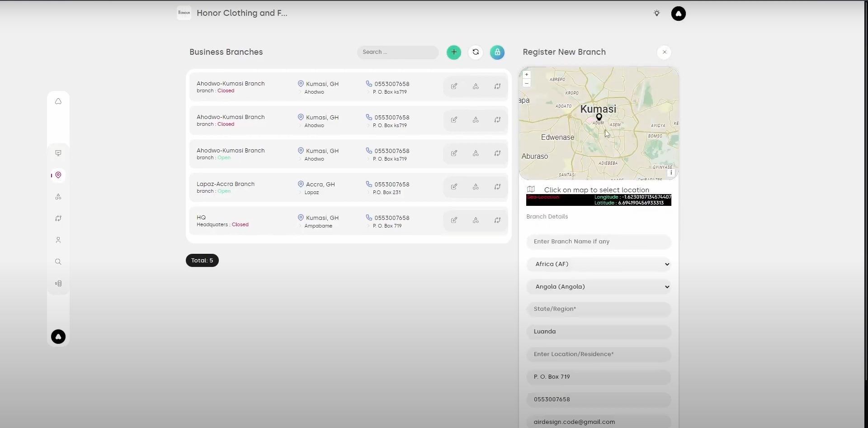Click sync icon for first Ahodwo-Kumasi row
The image size is (868, 428).
click(x=497, y=86)
